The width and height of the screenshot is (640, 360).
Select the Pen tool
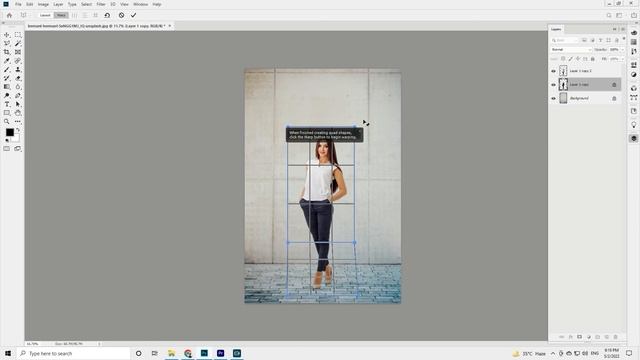pyautogui.click(x=18, y=96)
